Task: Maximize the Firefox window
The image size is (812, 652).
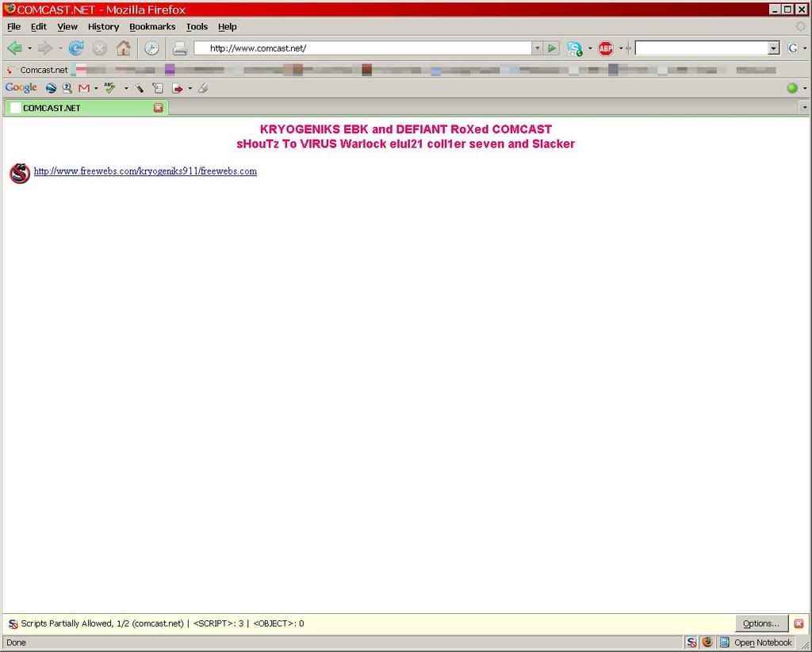Action: [x=787, y=10]
